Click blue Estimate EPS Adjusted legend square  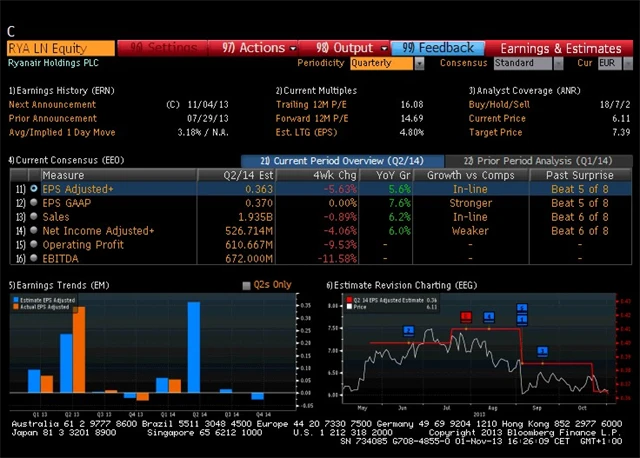(x=16, y=300)
